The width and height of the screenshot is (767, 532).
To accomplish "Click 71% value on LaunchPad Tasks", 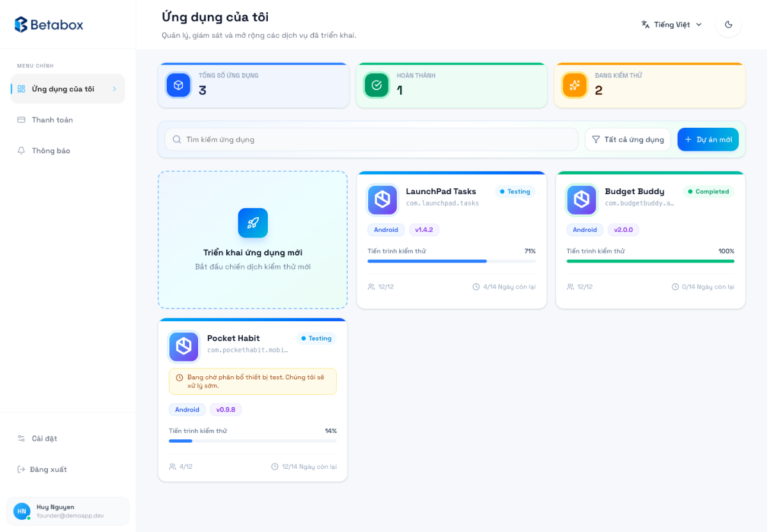I will point(530,251).
